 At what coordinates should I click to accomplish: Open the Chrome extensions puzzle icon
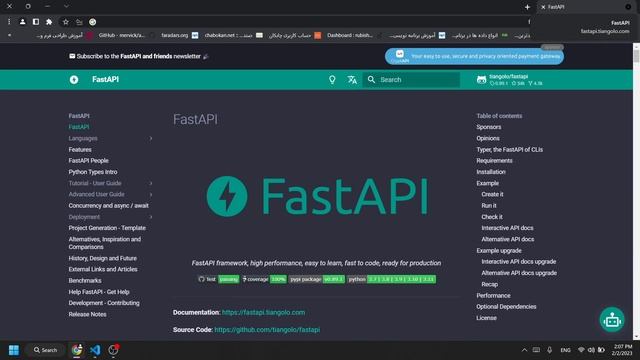[49, 22]
